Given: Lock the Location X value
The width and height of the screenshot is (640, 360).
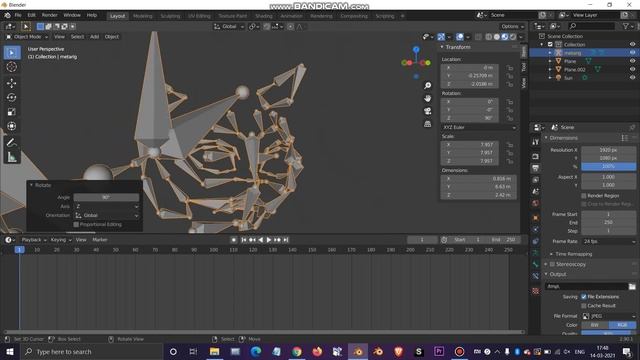Looking at the screenshot, I should pyautogui.click(x=510, y=68).
